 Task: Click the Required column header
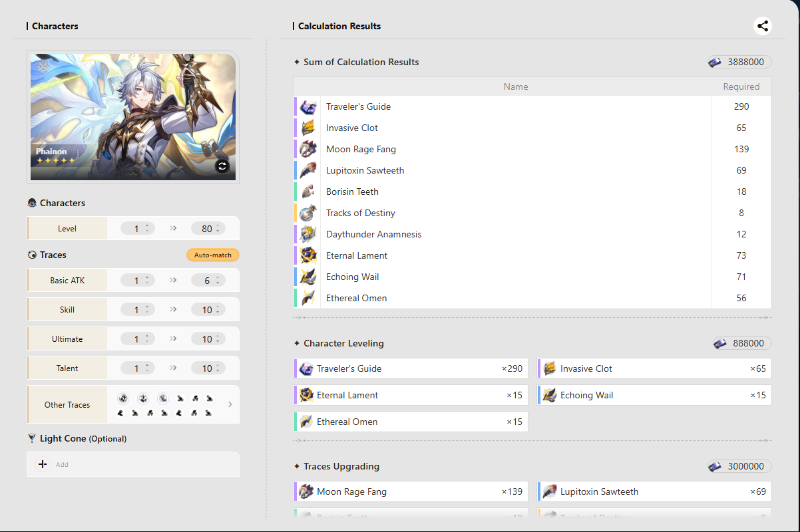741,86
